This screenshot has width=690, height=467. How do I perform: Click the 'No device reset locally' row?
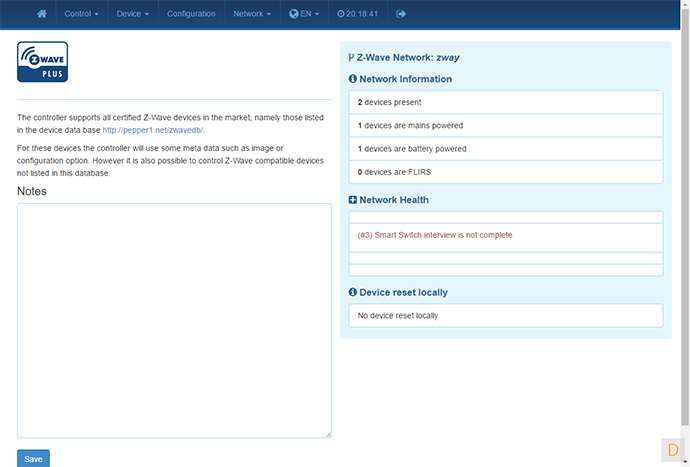(506, 316)
